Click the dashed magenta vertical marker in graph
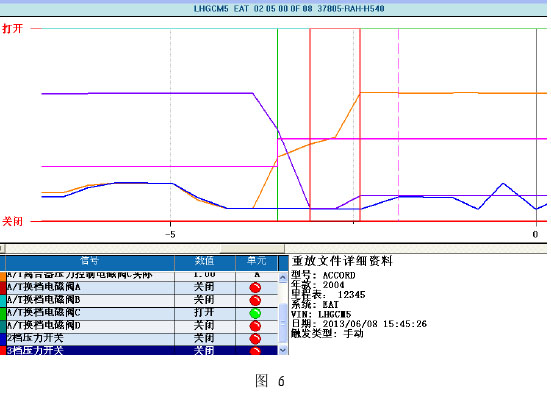This screenshot has width=551, height=398. 398,125
